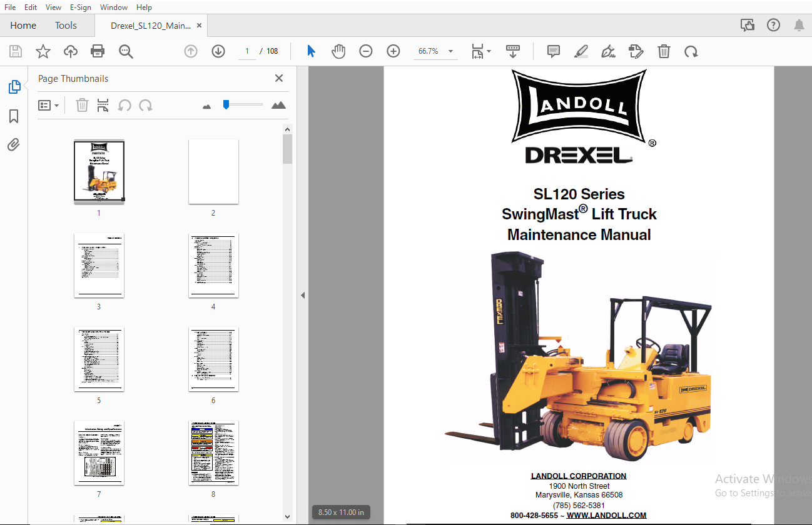Click insert page break icon in thumbnails
812x525 pixels.
(103, 105)
